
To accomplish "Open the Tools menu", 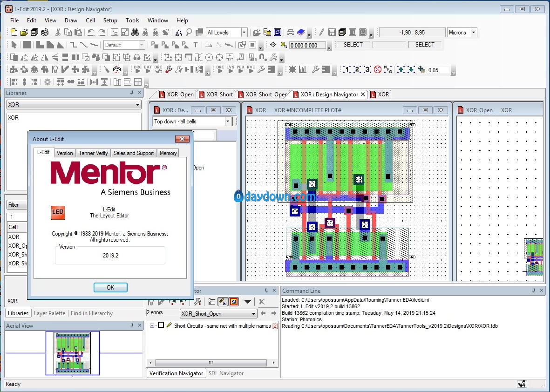I will (x=132, y=20).
